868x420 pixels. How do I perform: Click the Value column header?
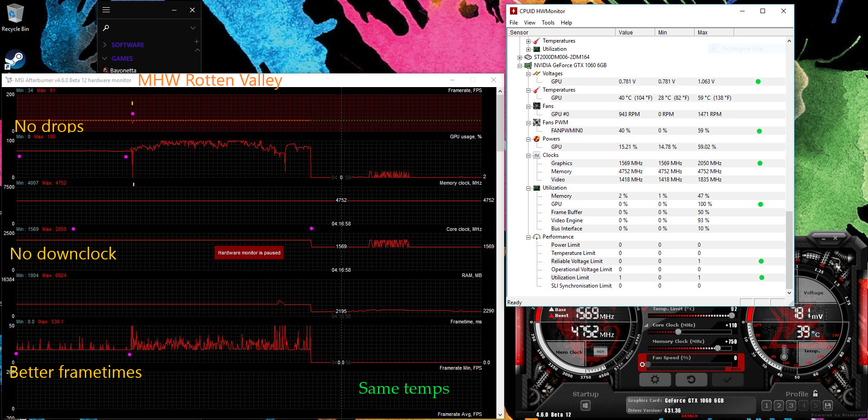click(635, 32)
